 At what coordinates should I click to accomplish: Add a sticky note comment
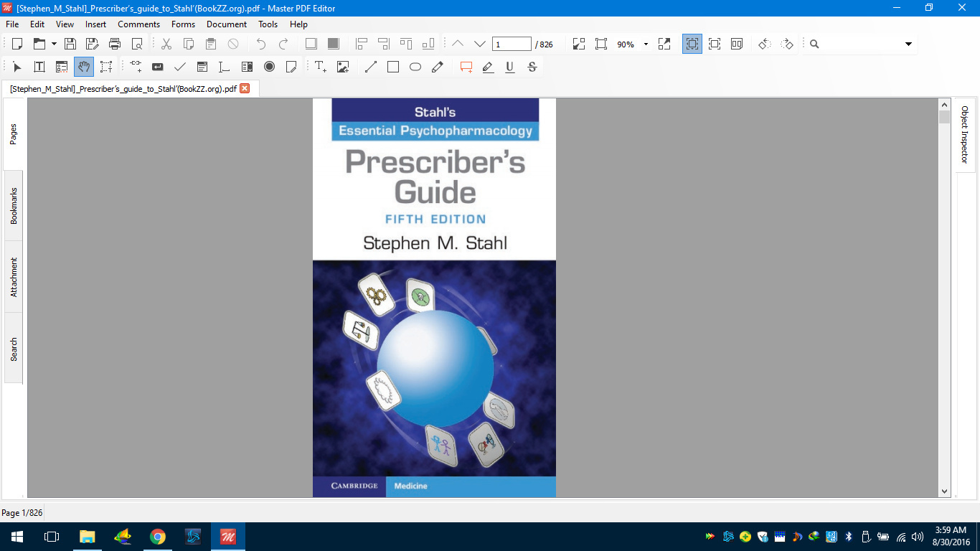click(x=466, y=67)
